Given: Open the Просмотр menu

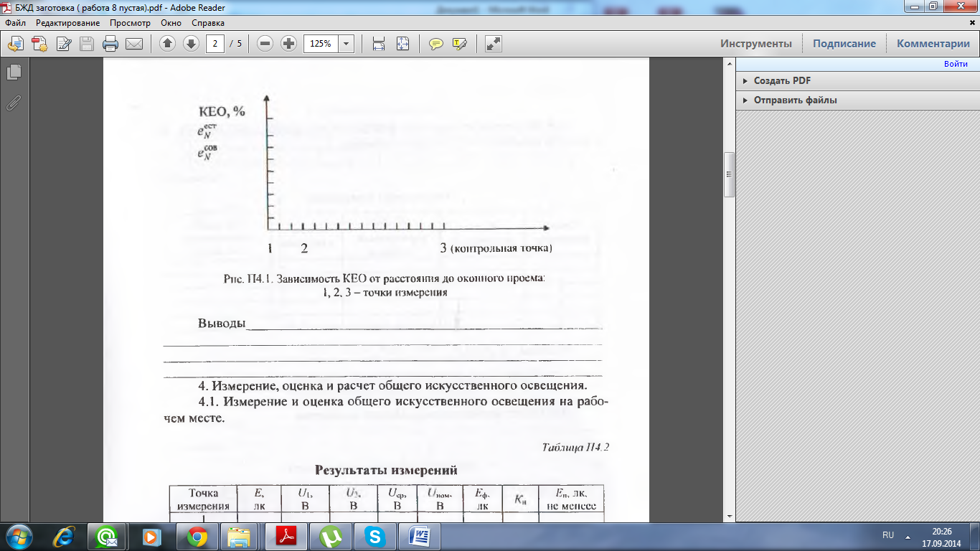Looking at the screenshot, I should 131,23.
